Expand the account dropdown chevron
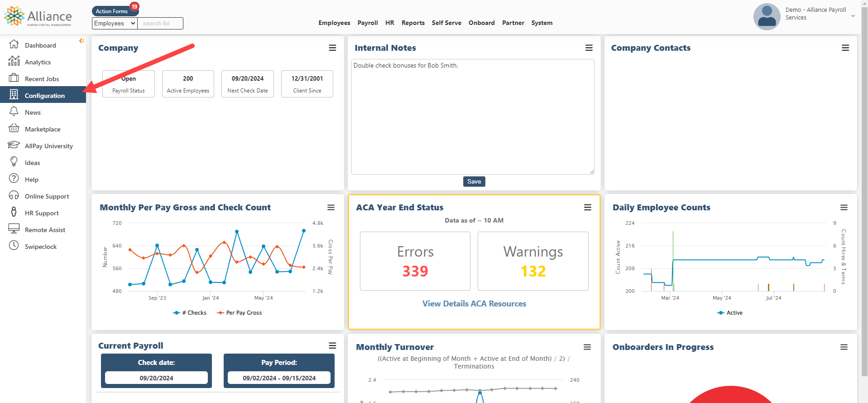 click(x=853, y=16)
